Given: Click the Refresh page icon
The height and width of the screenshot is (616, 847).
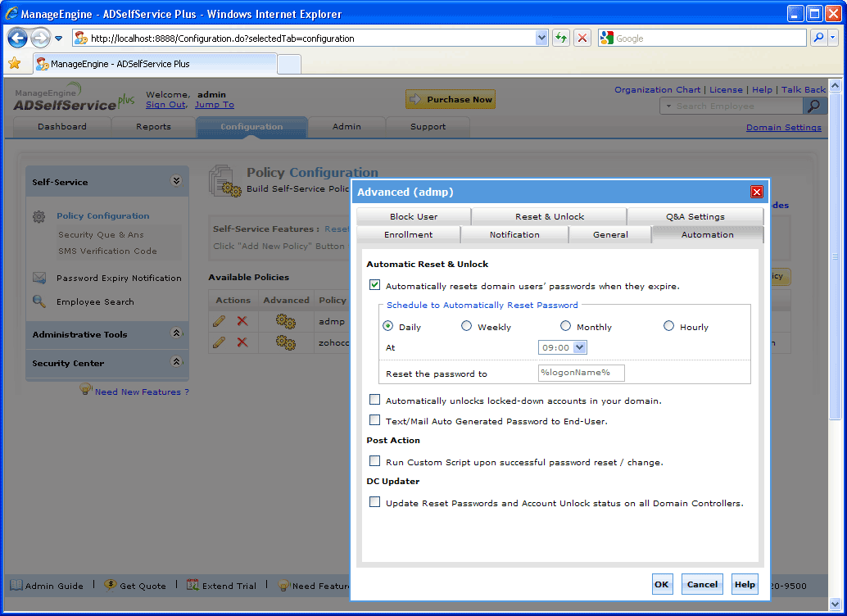Looking at the screenshot, I should [561, 38].
